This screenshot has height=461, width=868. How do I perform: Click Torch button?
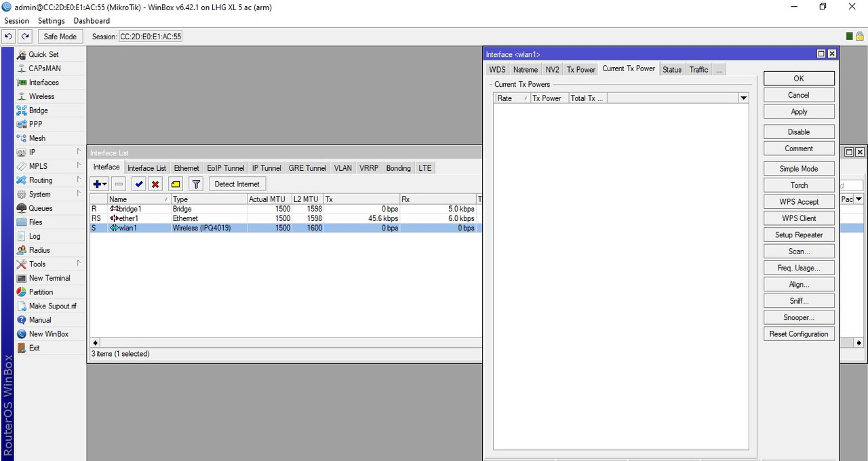(799, 185)
